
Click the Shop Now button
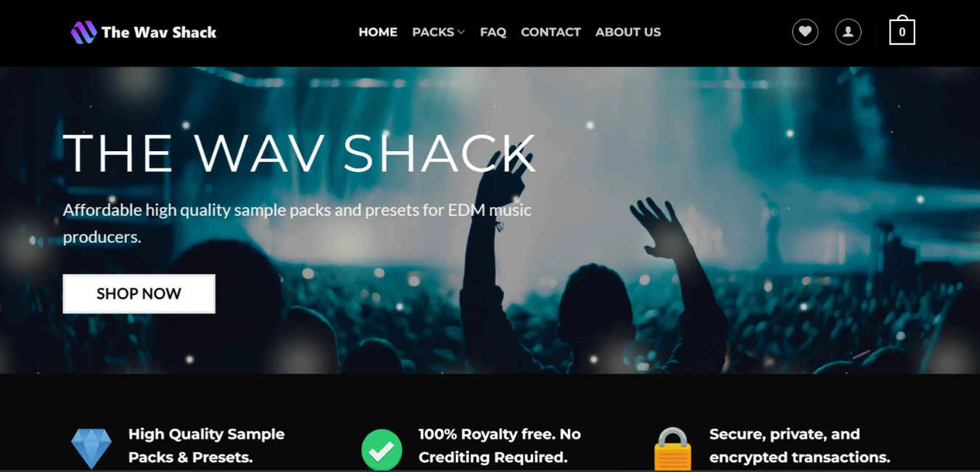(139, 294)
